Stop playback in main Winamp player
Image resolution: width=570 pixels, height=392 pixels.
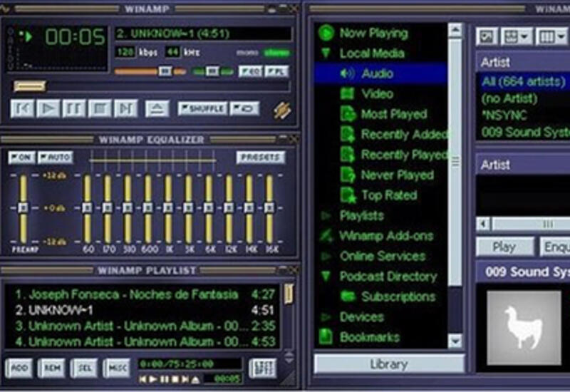(100, 108)
